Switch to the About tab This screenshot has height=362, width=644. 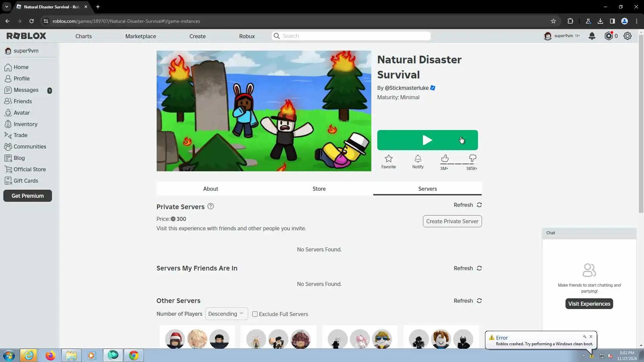(210, 189)
